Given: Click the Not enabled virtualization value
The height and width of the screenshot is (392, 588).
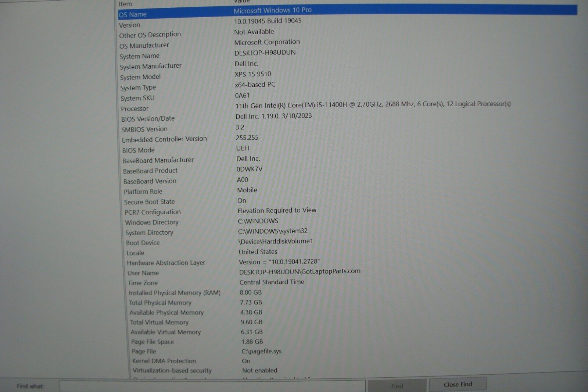Looking at the screenshot, I should (260, 370).
